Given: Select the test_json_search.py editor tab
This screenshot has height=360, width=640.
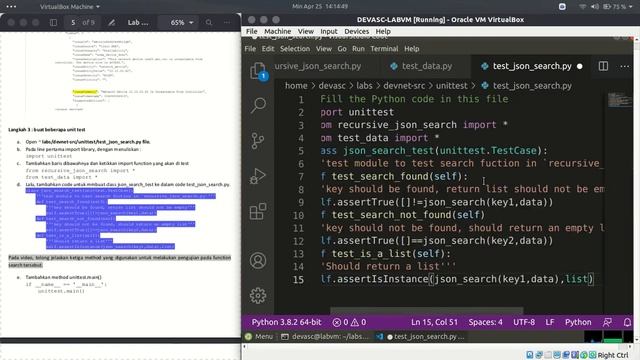Looking at the screenshot, I should click(x=532, y=66).
